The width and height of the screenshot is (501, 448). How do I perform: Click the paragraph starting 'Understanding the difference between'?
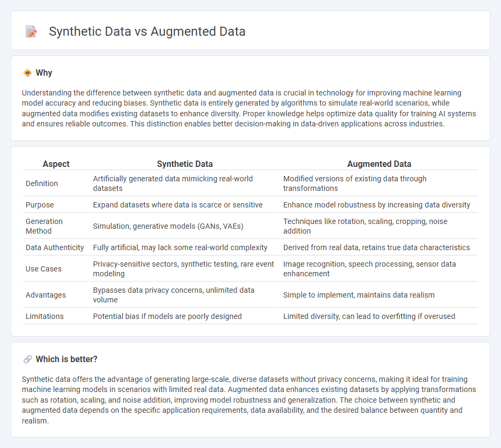[x=249, y=108]
